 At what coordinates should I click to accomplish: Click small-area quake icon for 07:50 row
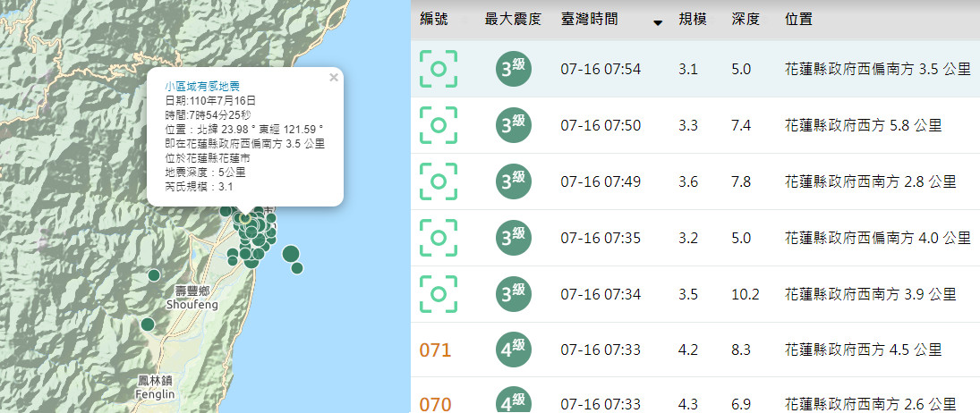(439, 125)
